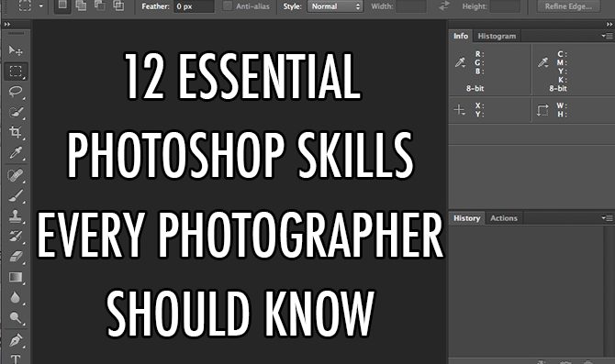Image resolution: width=615 pixels, height=364 pixels.
Task: Click the Refine Edge button
Action: pos(568,6)
